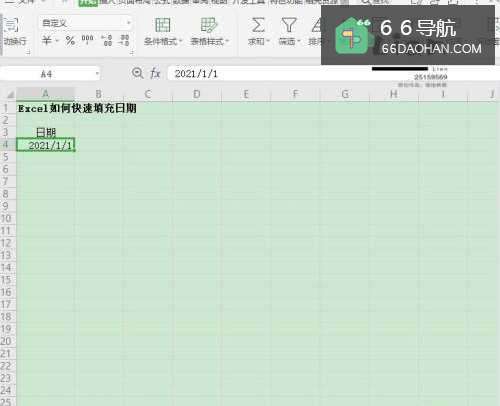The height and width of the screenshot is (406, 500).
Task: Click the 求和 sigma sum icon
Action: click(258, 25)
